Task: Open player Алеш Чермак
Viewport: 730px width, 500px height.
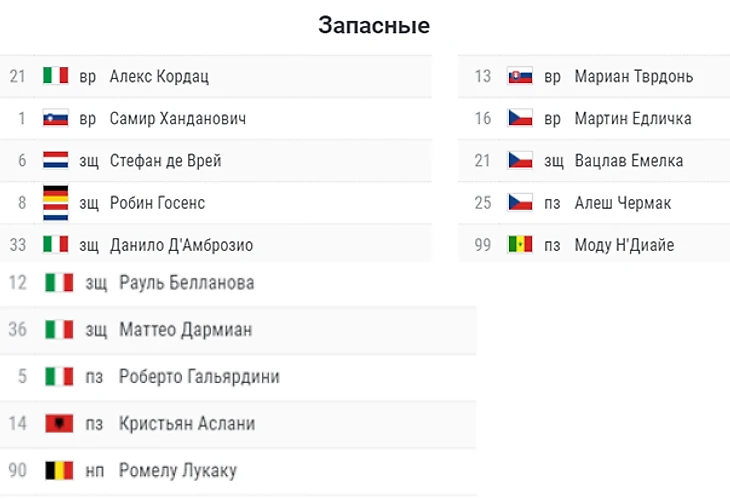Action: pos(622,203)
